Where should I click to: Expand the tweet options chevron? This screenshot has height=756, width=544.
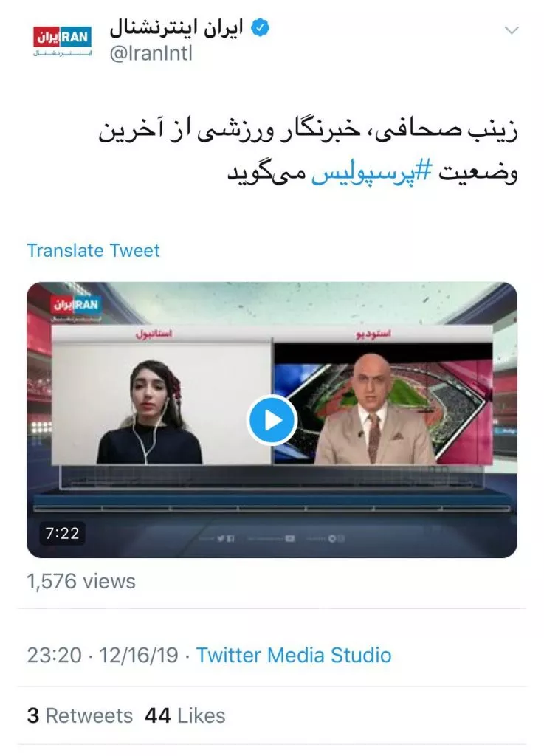pyautogui.click(x=512, y=30)
